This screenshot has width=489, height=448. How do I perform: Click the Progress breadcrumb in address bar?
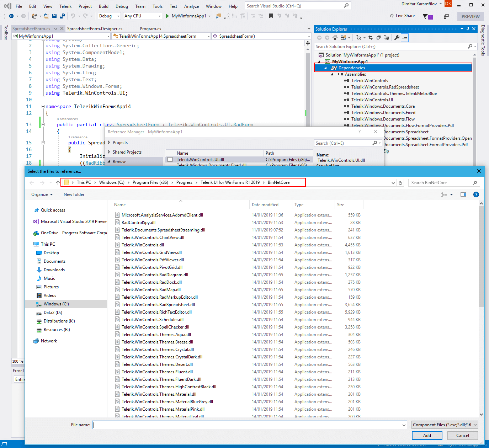point(184,182)
